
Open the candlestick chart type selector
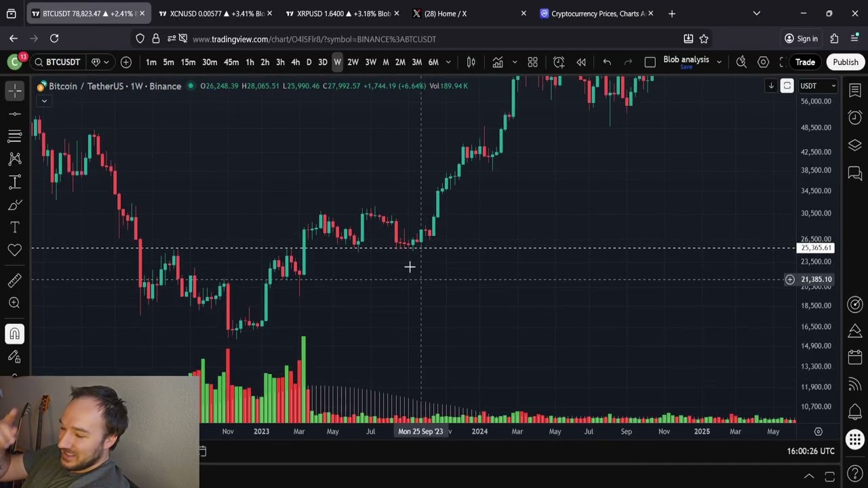(471, 62)
